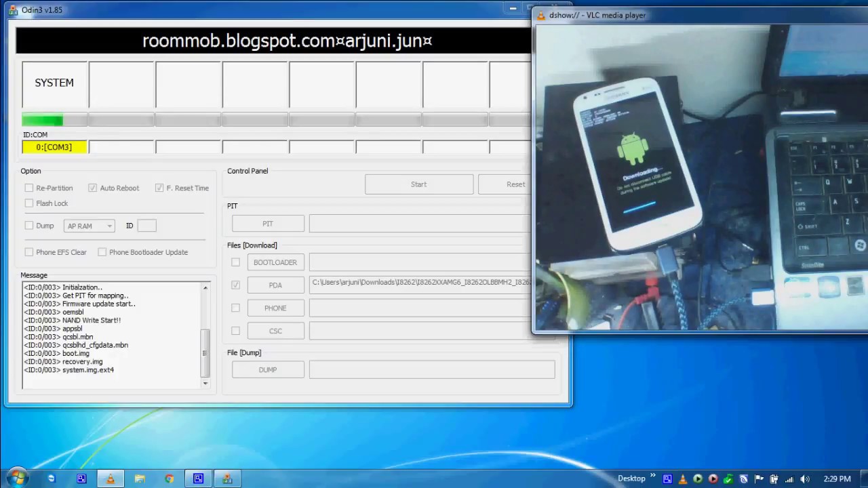The width and height of the screenshot is (868, 488).
Task: Toggle the F. Reset Time checkbox
Action: click(x=159, y=188)
